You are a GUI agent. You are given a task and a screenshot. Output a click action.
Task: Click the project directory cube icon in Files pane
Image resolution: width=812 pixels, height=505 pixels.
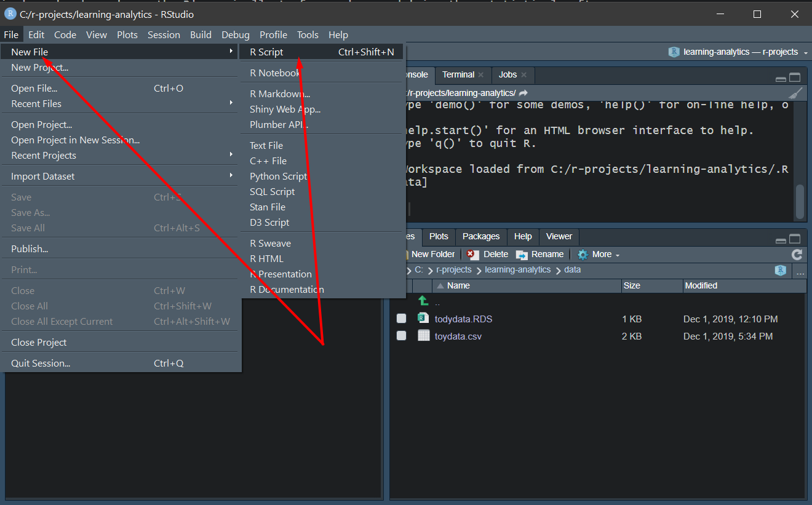781,271
